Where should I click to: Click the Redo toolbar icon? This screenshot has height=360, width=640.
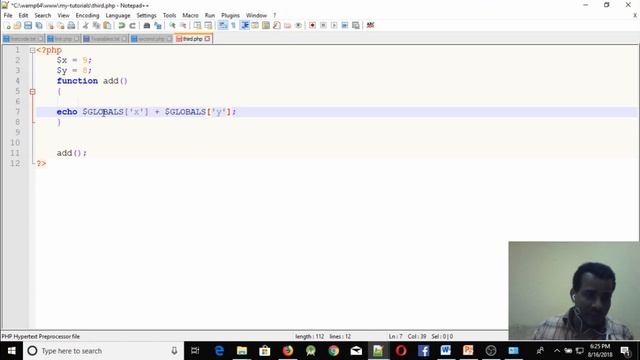pyautogui.click(x=132, y=26)
